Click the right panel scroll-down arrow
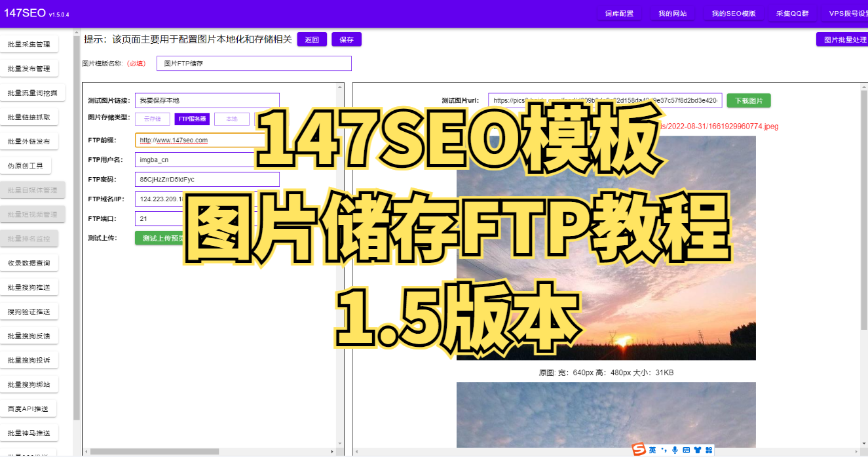 pos(863,444)
